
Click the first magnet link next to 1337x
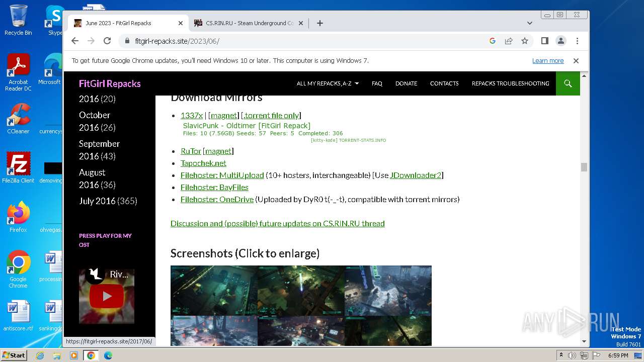(x=223, y=115)
